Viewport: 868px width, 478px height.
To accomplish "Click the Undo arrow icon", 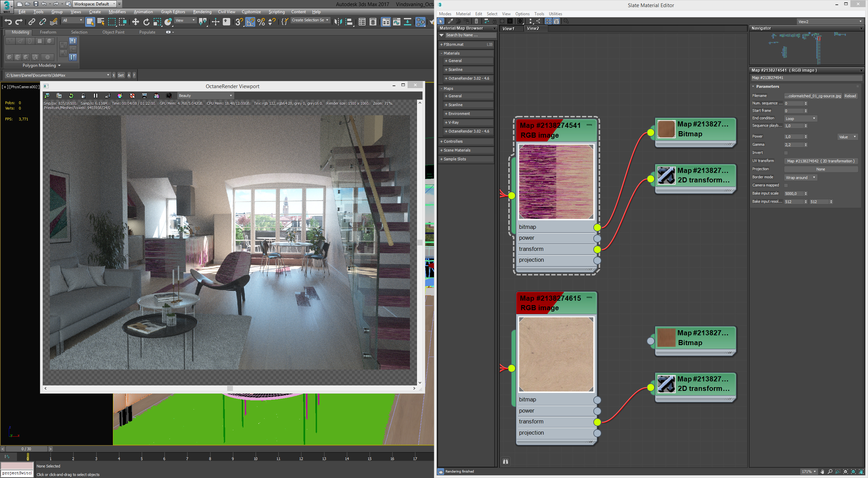I will [8, 22].
